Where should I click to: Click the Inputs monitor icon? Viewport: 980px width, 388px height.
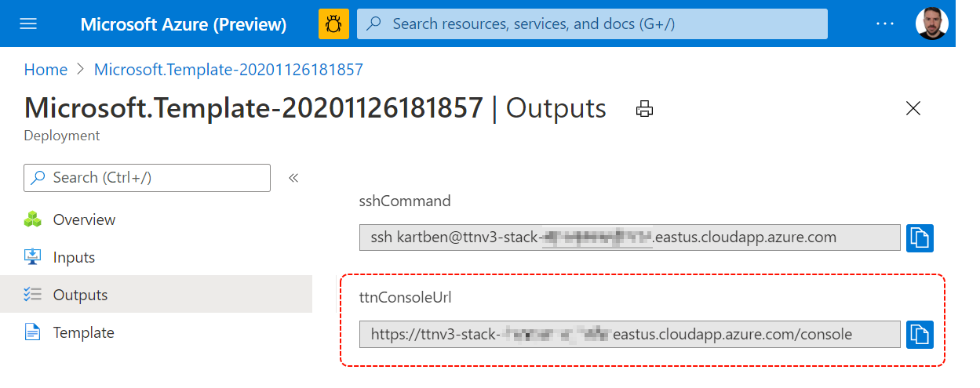pos(32,257)
